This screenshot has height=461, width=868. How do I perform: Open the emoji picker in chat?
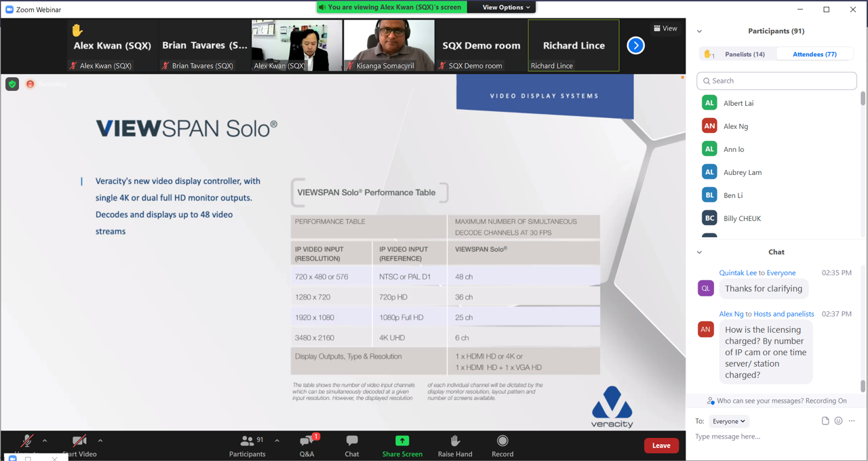pyautogui.click(x=839, y=421)
